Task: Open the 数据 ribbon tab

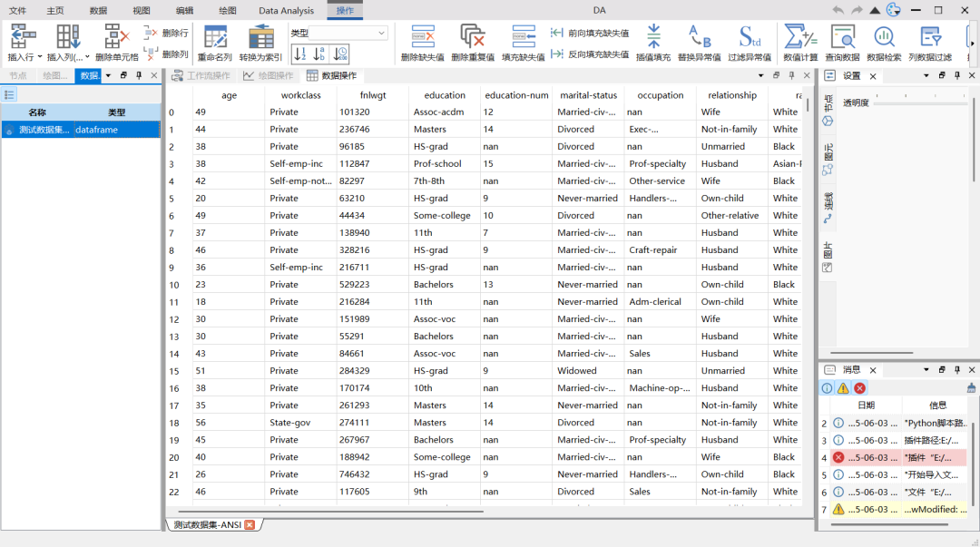Action: click(x=98, y=11)
